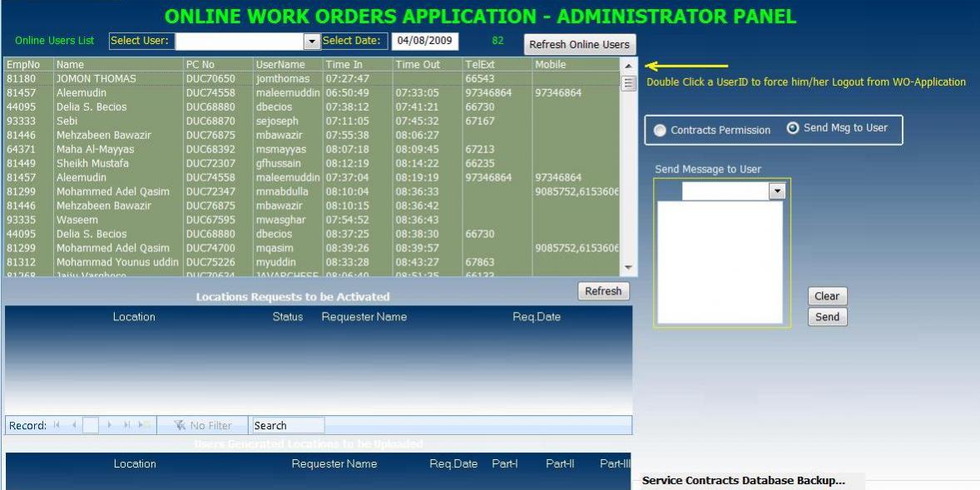Click Req.Date header in requests table
This screenshot has width=980, height=490.
(x=537, y=317)
